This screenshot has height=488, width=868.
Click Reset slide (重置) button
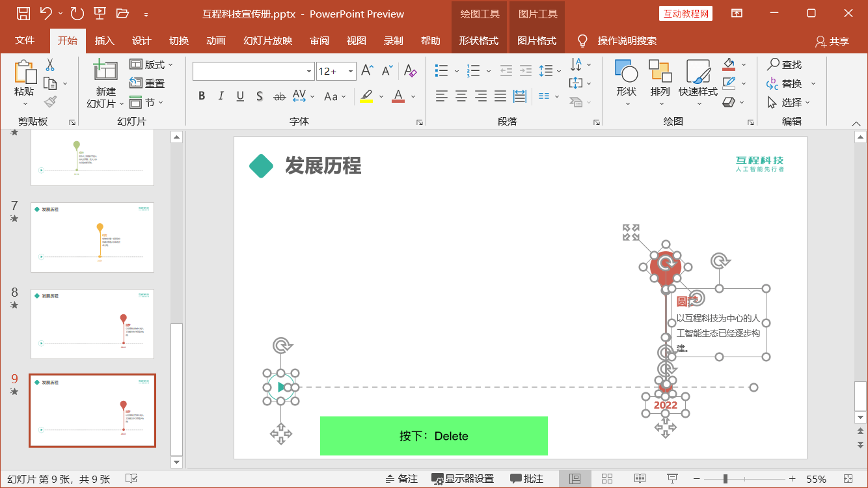pyautogui.click(x=147, y=83)
